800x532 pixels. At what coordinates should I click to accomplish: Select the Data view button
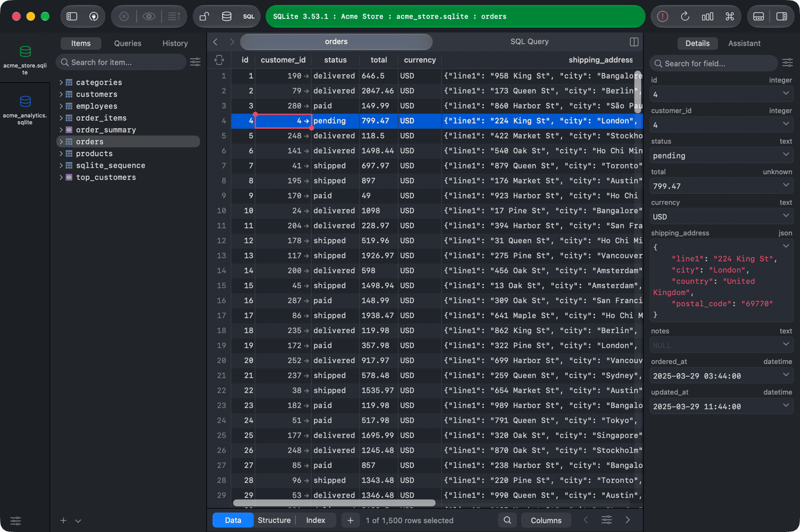click(233, 520)
